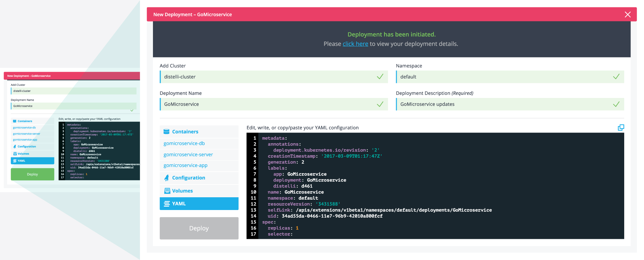The image size is (644, 260).
Task: Click the copy YAML icon above editor
Action: (621, 127)
